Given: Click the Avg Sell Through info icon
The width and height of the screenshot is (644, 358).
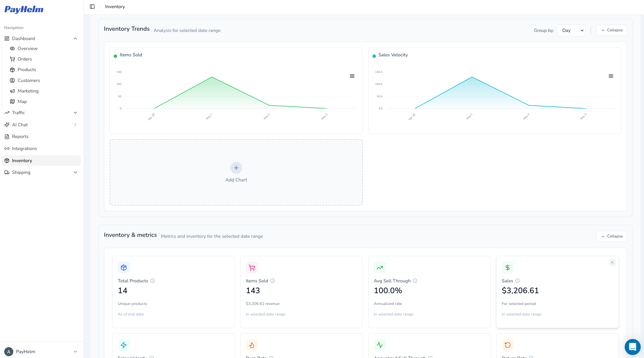Looking at the screenshot, I should (x=415, y=281).
